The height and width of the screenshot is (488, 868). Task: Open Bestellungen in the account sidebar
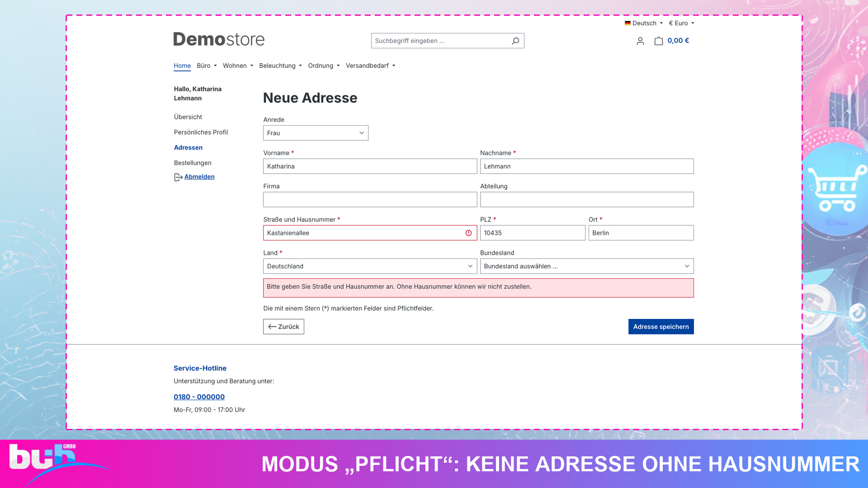[193, 163]
